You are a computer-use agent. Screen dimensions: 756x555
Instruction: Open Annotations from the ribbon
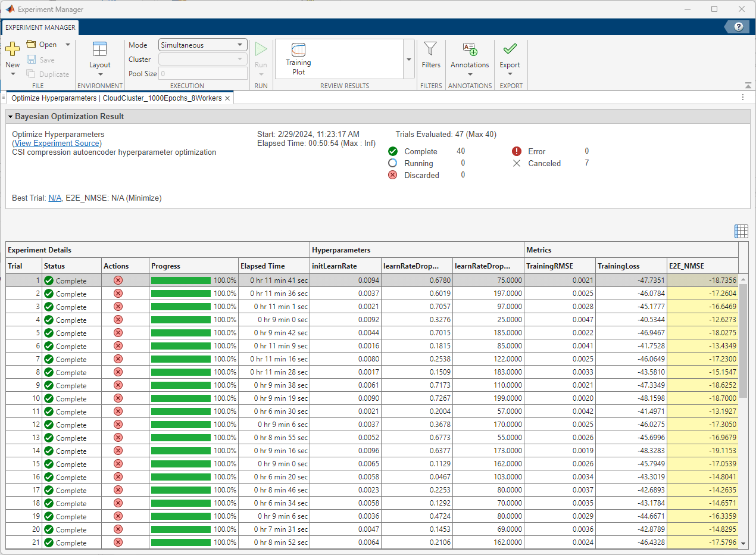click(x=470, y=57)
